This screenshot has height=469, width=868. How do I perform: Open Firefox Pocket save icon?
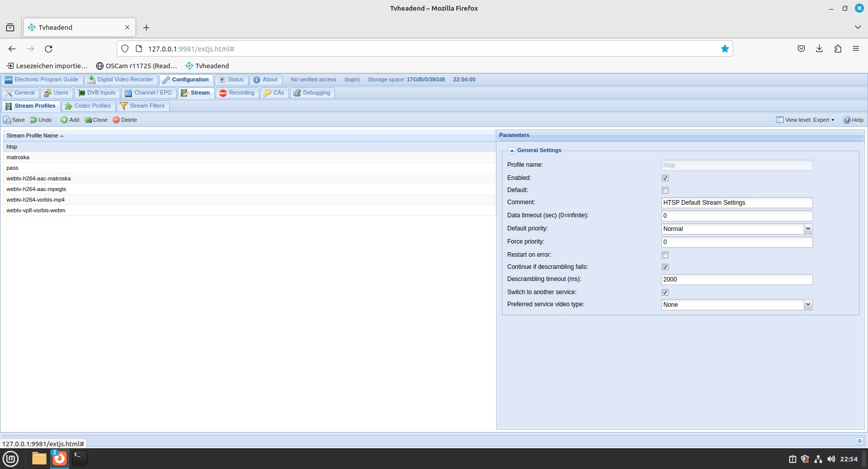[x=801, y=49]
